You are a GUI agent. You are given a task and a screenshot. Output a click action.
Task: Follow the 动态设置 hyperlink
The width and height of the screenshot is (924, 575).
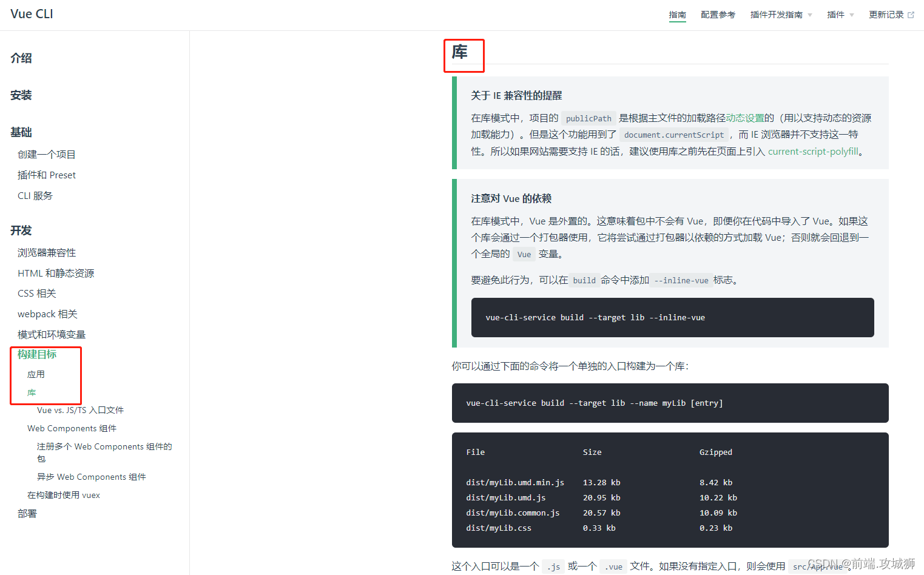click(745, 118)
